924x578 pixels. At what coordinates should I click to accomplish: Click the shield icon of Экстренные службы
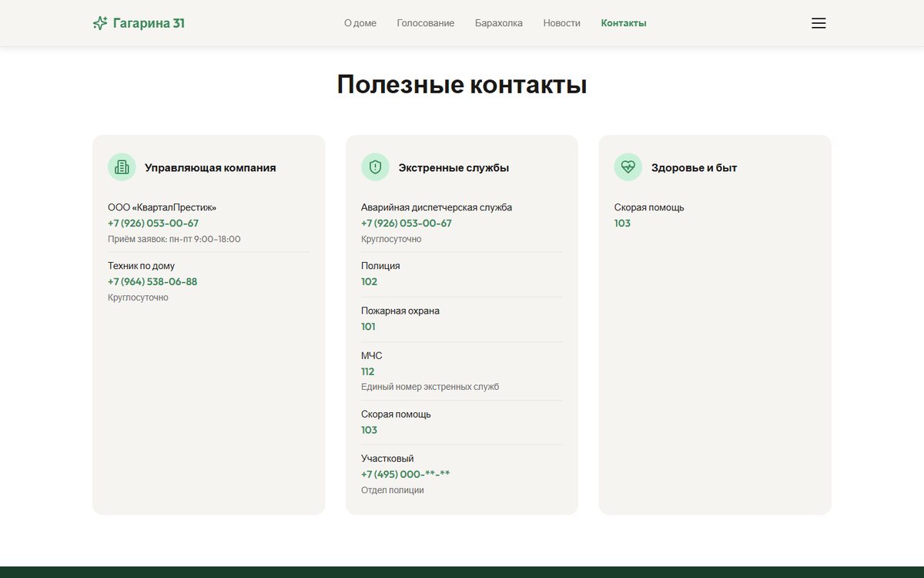coord(375,167)
